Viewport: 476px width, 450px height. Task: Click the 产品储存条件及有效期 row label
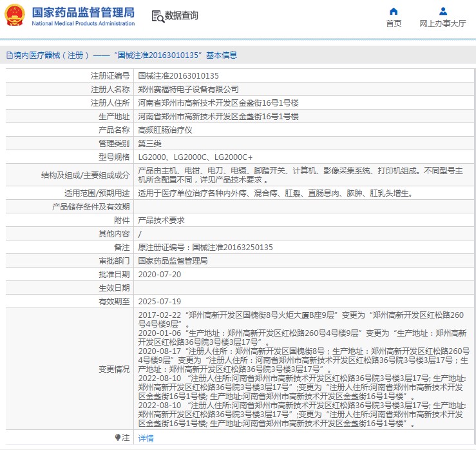[x=91, y=206]
